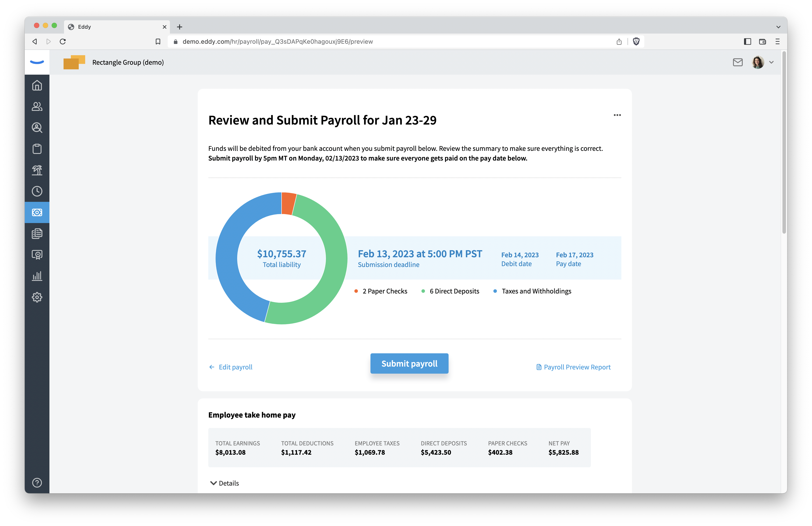The width and height of the screenshot is (812, 526).
Task: Bookmark this page icon
Action: click(158, 42)
